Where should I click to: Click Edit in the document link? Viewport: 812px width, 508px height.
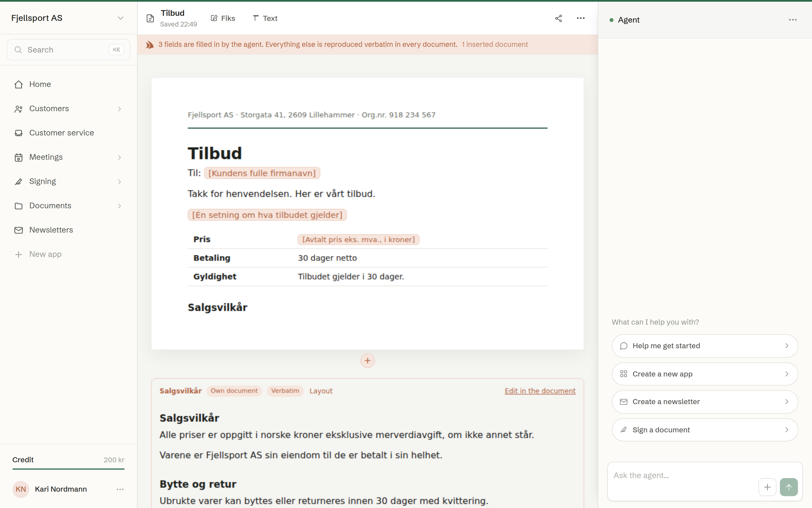(x=540, y=391)
